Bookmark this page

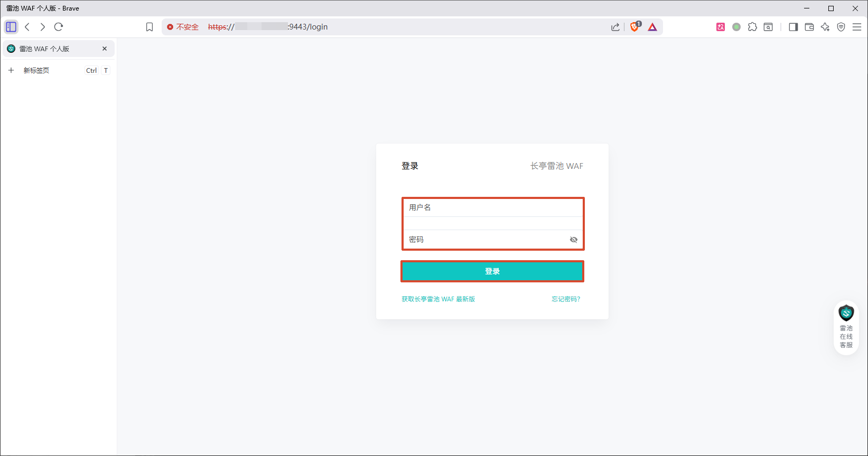pos(150,27)
